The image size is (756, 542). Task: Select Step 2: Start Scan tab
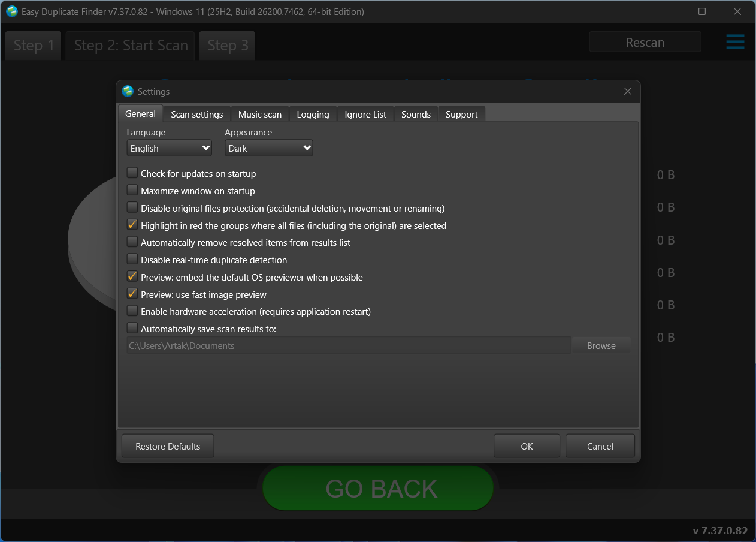pos(131,46)
